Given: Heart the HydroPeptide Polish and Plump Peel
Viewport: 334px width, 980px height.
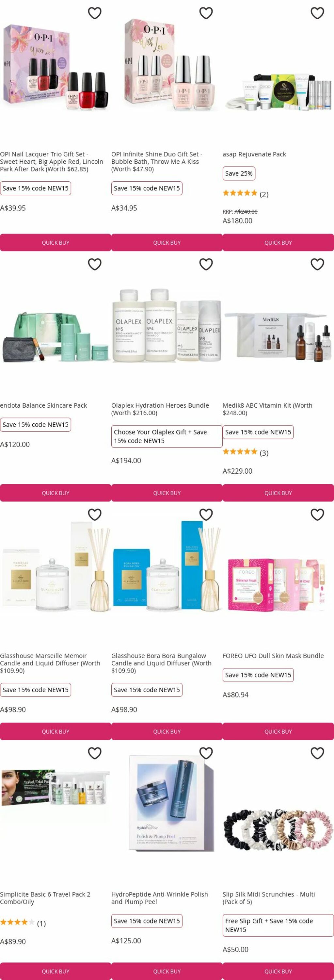Looking at the screenshot, I should (206, 753).
